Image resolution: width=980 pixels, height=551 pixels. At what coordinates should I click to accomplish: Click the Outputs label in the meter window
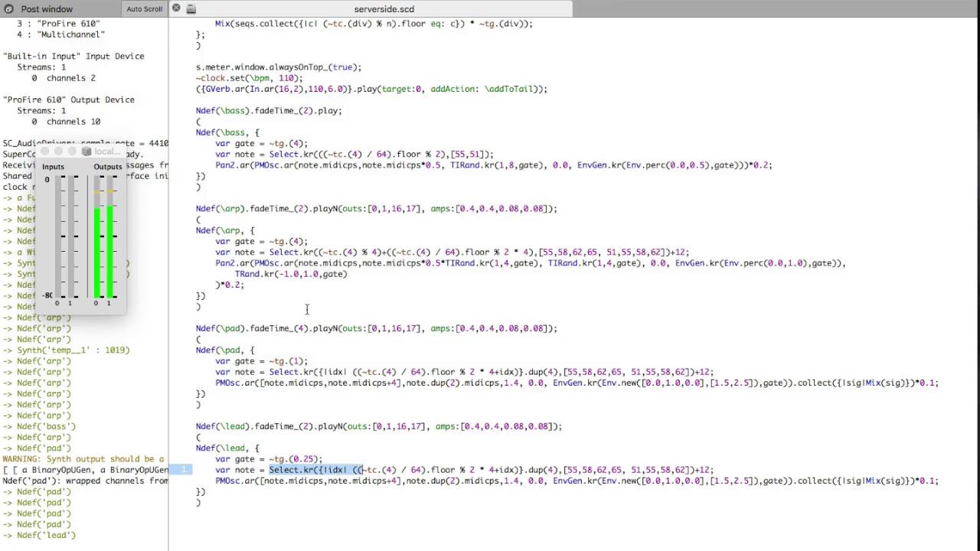tap(108, 167)
